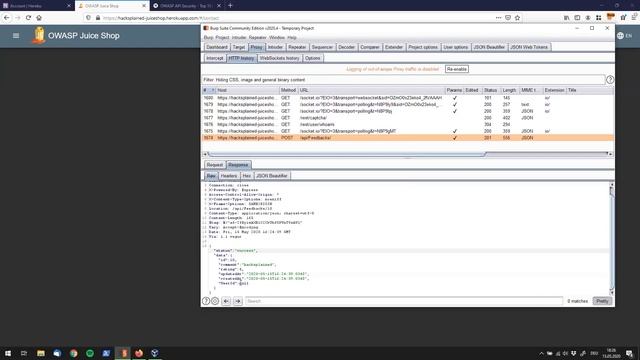This screenshot has width=640, height=360.
Task: Switch to the Target tab
Action: tap(239, 47)
